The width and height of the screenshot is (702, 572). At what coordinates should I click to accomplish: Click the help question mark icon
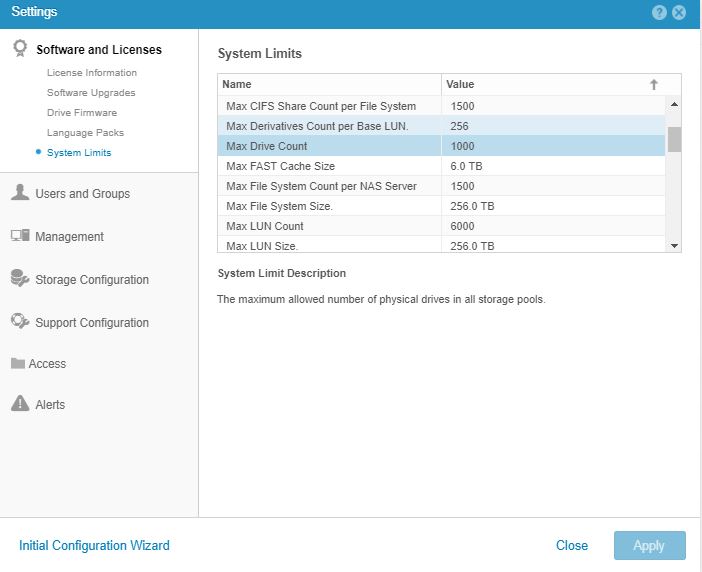659,13
